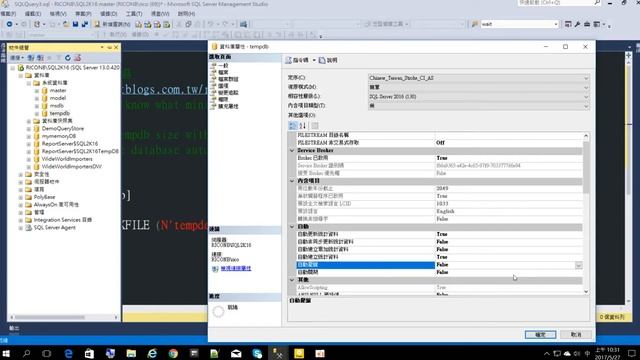Click the Broker enabled True value cell
This screenshot has height=360, width=640.
click(x=509, y=158)
